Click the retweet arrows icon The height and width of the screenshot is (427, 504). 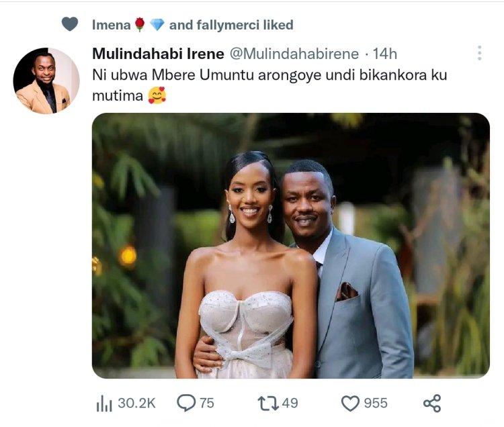[267, 403]
